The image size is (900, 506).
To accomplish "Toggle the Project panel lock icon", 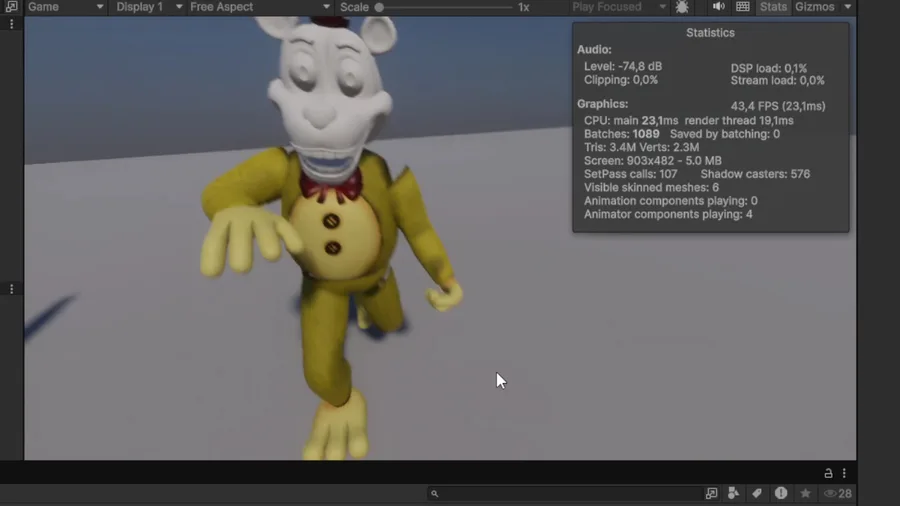I will point(828,473).
